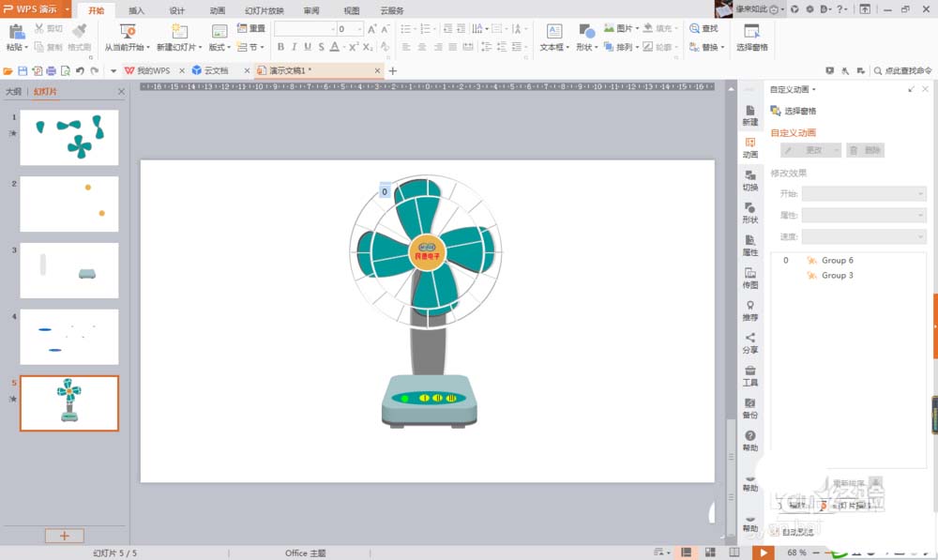Open the font size combo box
This screenshot has height=560, width=938.
point(350,29)
